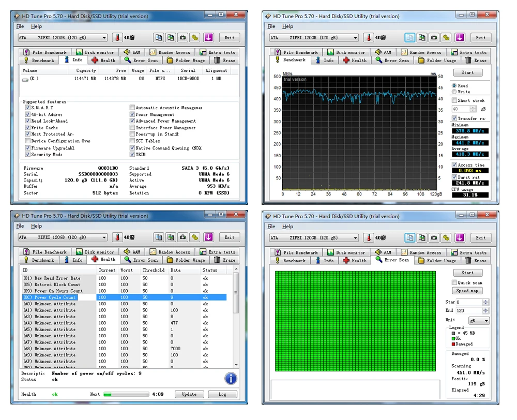This screenshot has width=517, height=420.
Task: Click End value field in Error Scan window
Action: pos(469,310)
